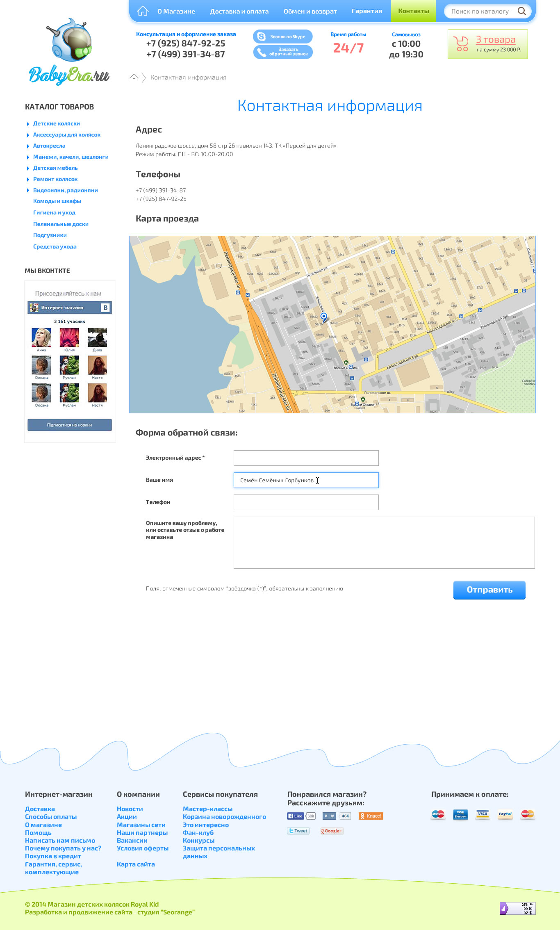Screen dimensions: 560x930
Task: Expand the Детская мебель category arrow
Action: [28, 168]
